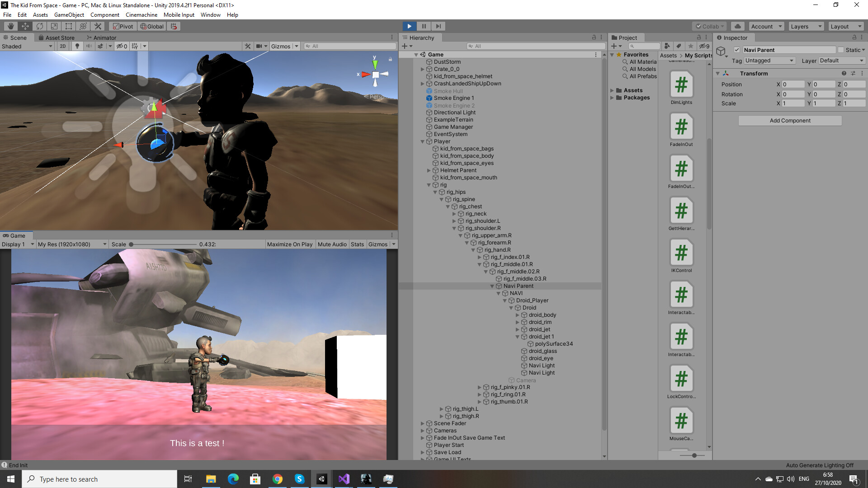Switch to the Asset Store tab
The height and width of the screenshot is (488, 868).
pyautogui.click(x=57, y=38)
